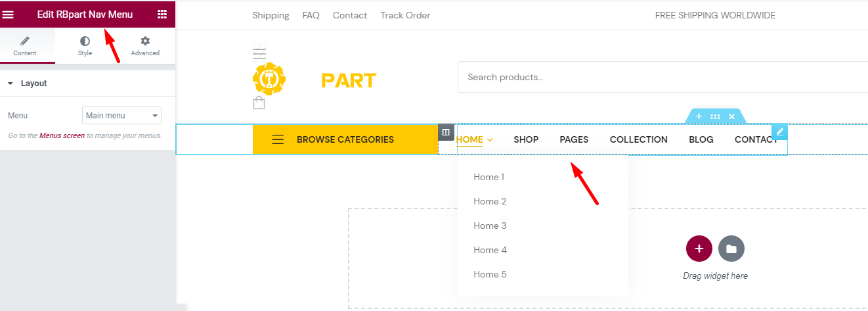Switch to the Advanced tab
The width and height of the screenshot is (868, 311).
[145, 46]
